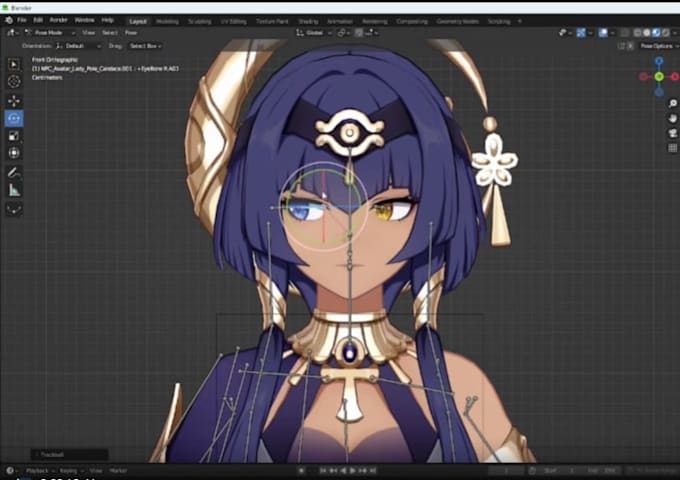Click the green Y axis gizmo ball
The width and height of the screenshot is (680, 480).
[x=659, y=77]
